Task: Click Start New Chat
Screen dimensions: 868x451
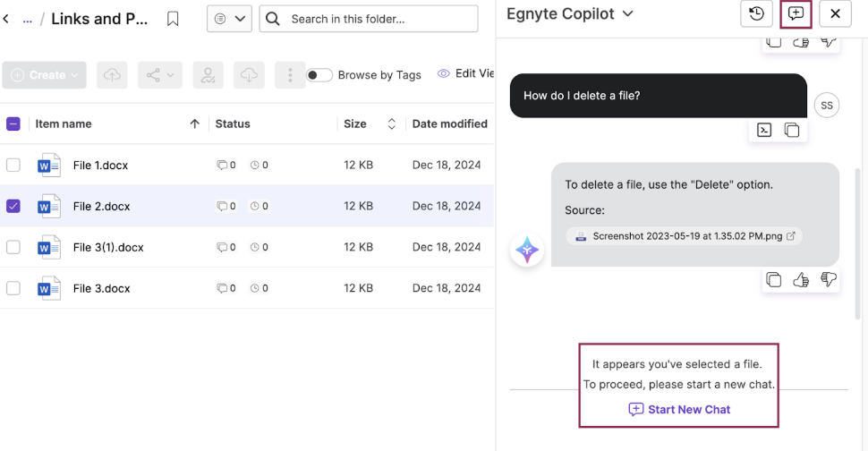Action: (x=679, y=410)
